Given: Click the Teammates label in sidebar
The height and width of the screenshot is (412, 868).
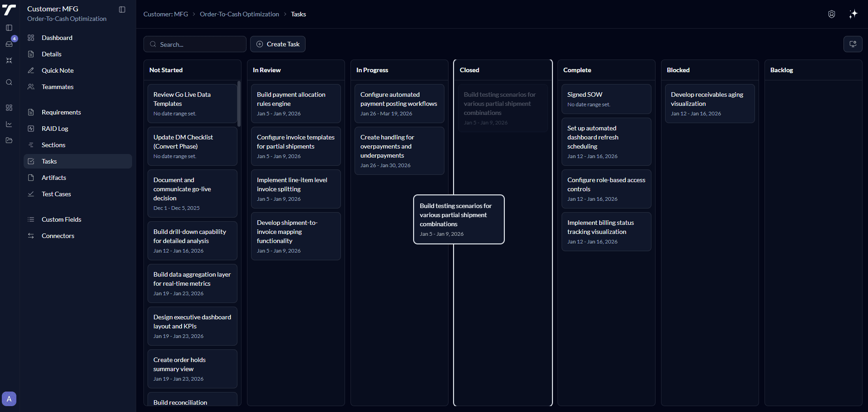Looking at the screenshot, I should point(58,87).
